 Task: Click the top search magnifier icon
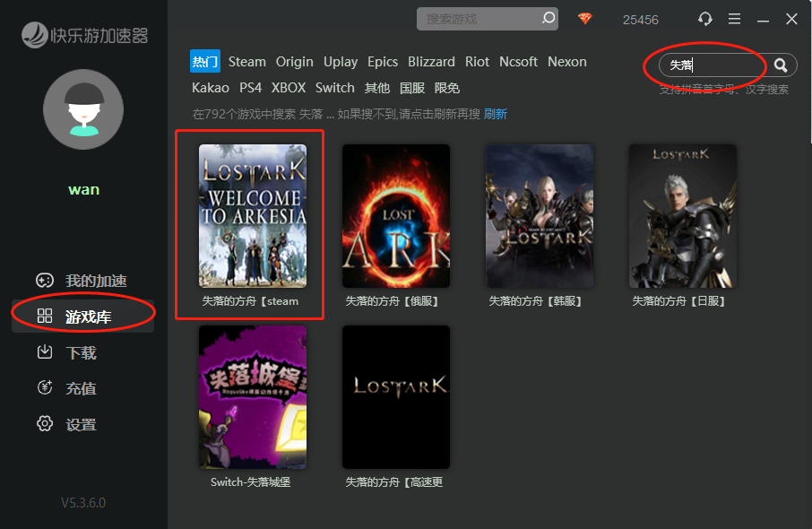tap(548, 18)
